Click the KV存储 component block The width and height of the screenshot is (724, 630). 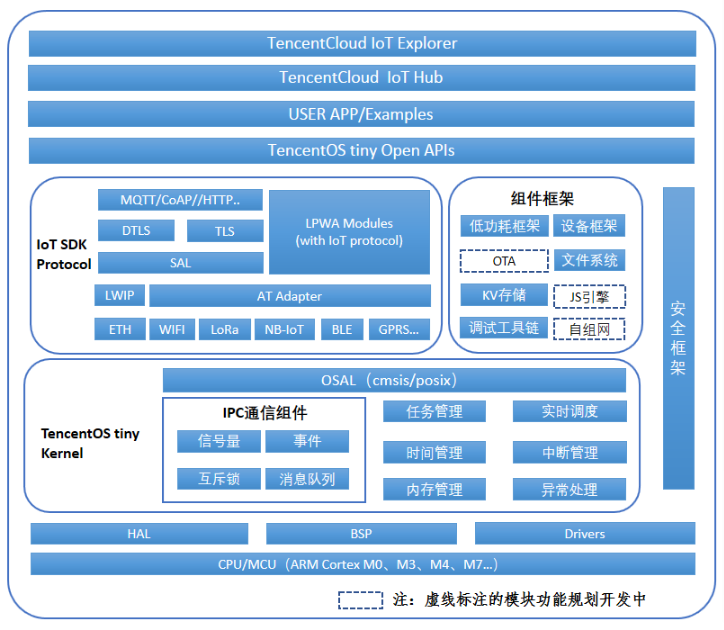504,295
